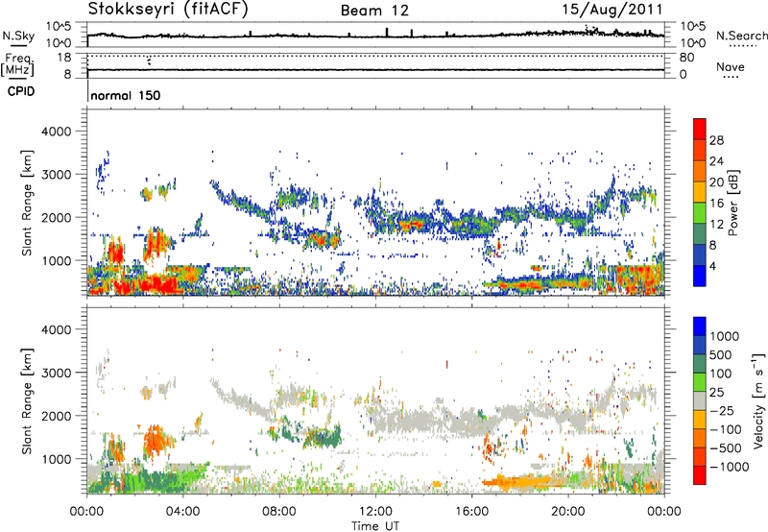Select the N.Sky legend label

18,36
